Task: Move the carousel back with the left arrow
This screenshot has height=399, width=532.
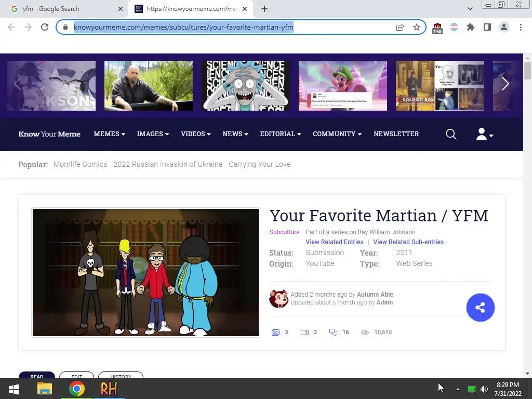Action: click(x=18, y=84)
